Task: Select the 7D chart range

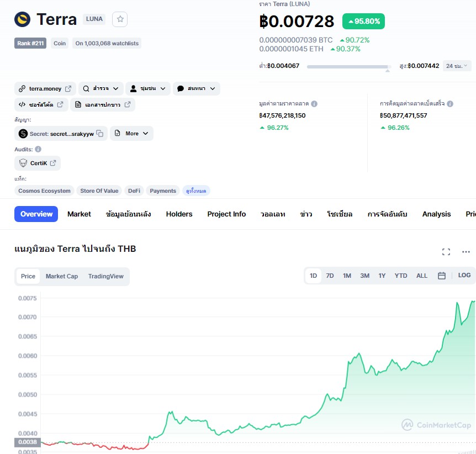Action: (330, 276)
